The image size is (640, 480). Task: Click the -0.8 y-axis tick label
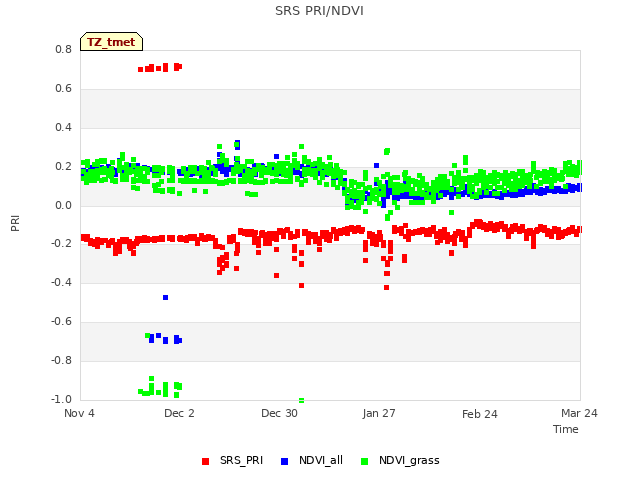pyautogui.click(x=61, y=360)
